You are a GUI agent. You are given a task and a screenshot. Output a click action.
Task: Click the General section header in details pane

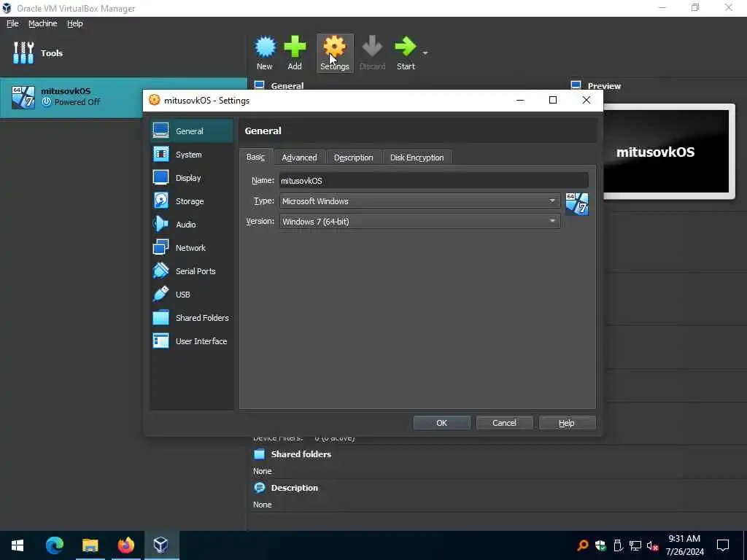click(287, 86)
